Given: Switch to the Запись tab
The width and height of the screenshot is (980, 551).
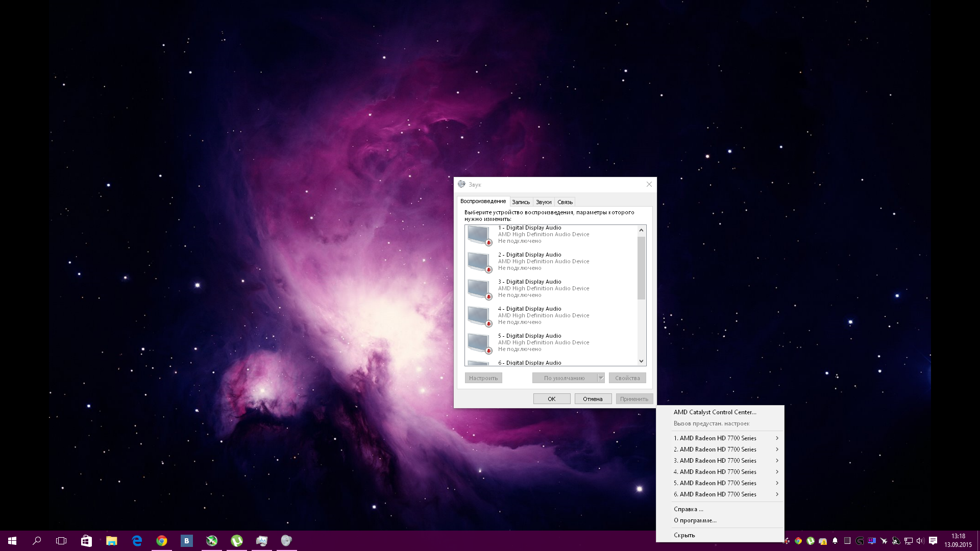Looking at the screenshot, I should click(521, 202).
